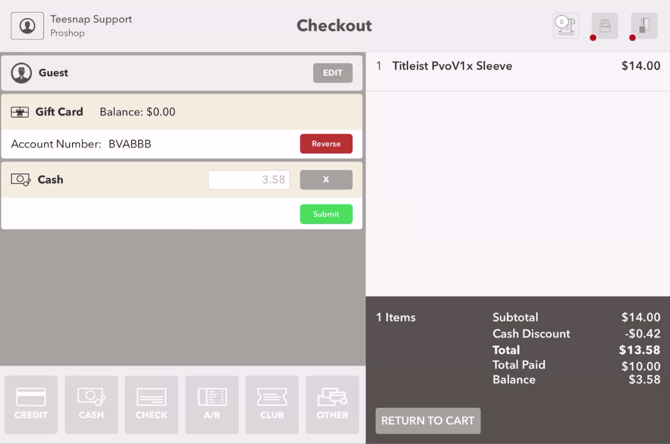Return to cart
This screenshot has height=444, width=670.
click(x=428, y=420)
